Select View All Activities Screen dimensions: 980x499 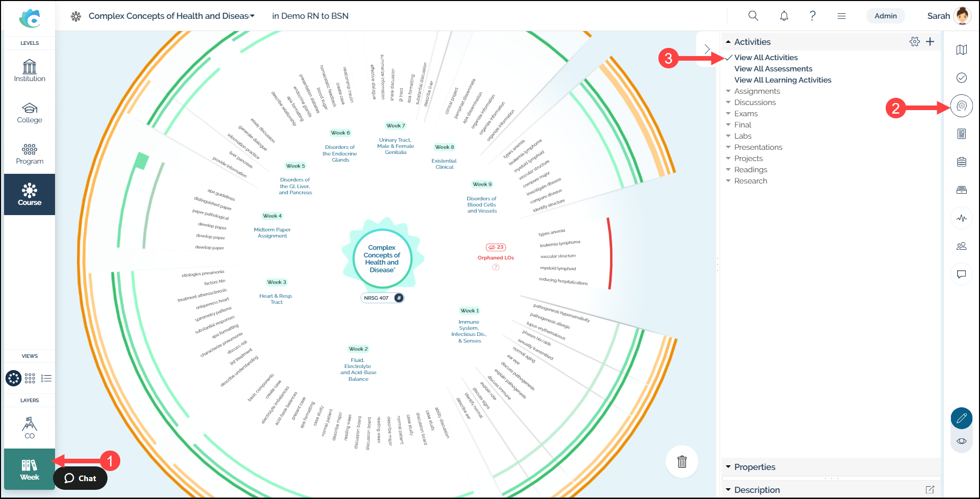click(766, 58)
